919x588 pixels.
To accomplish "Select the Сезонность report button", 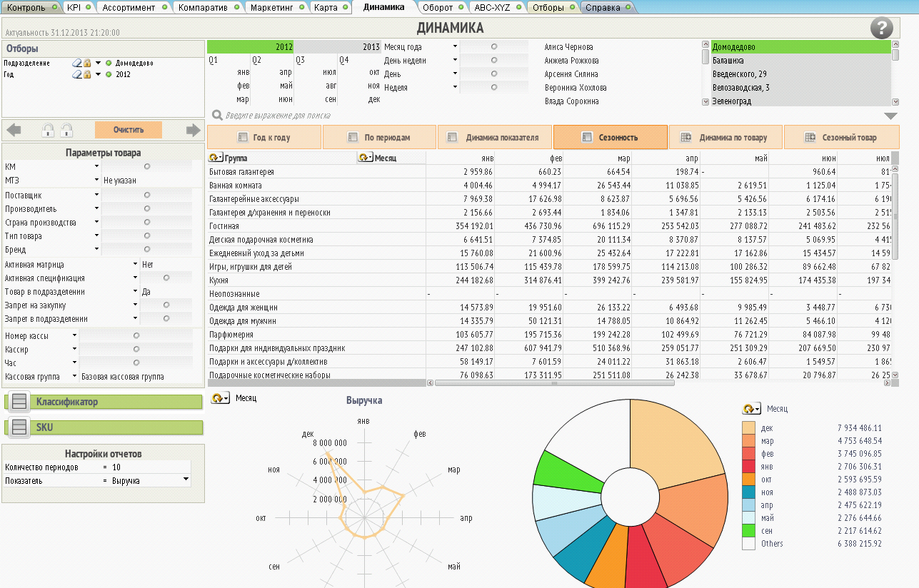I will 611,137.
